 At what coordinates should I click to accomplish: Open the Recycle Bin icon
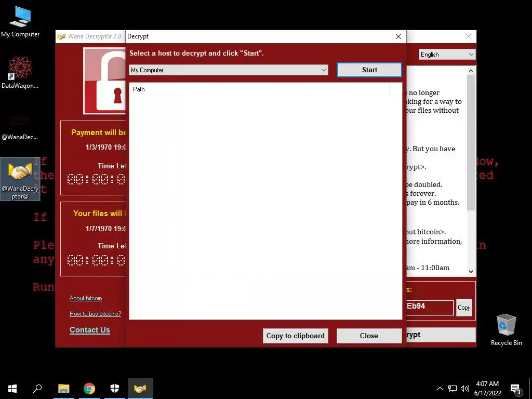pyautogui.click(x=506, y=330)
